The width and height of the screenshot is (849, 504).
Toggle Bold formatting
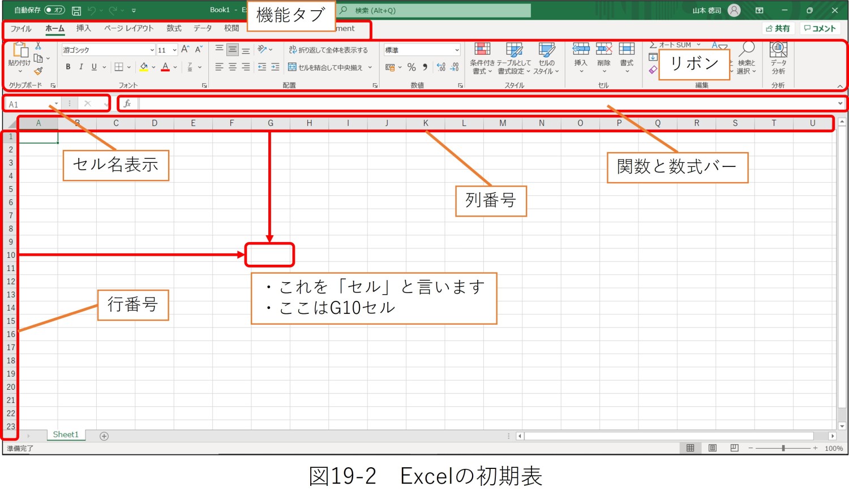68,67
